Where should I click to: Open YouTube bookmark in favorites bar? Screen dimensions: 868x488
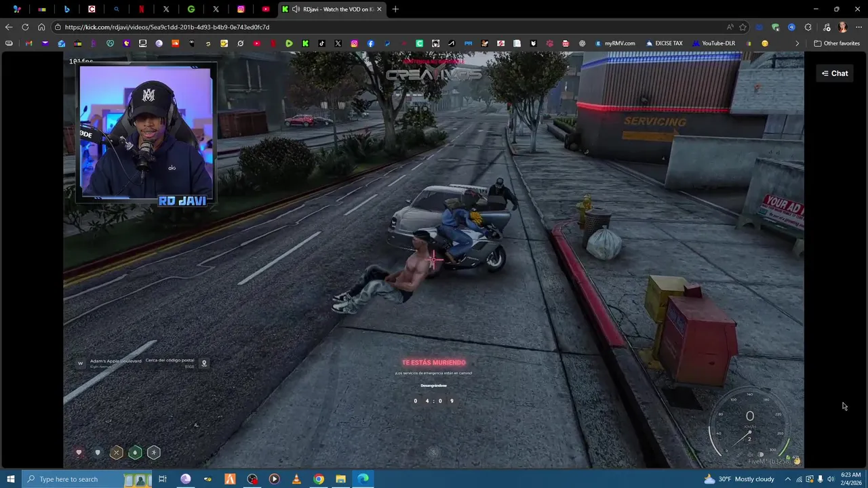tap(256, 43)
